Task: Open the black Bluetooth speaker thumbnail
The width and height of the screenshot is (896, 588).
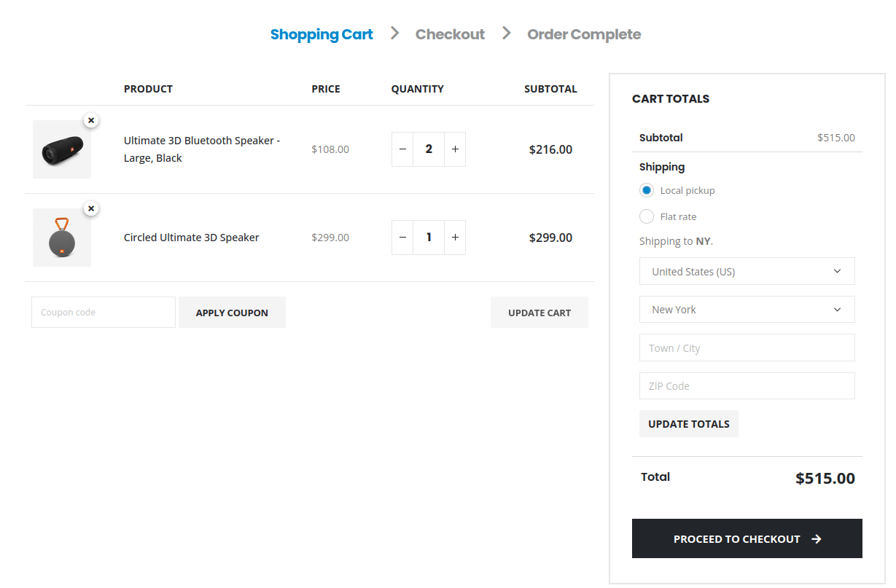Action: click(x=61, y=151)
